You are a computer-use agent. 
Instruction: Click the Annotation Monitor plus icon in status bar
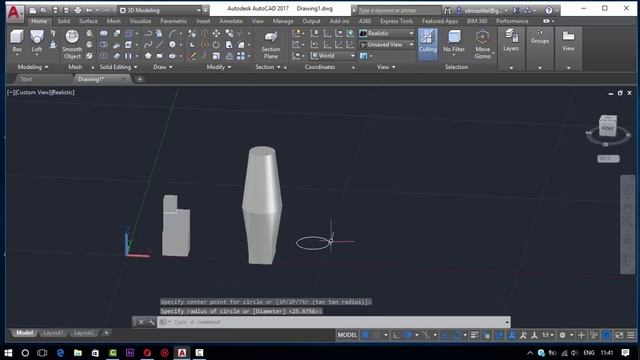click(581, 335)
